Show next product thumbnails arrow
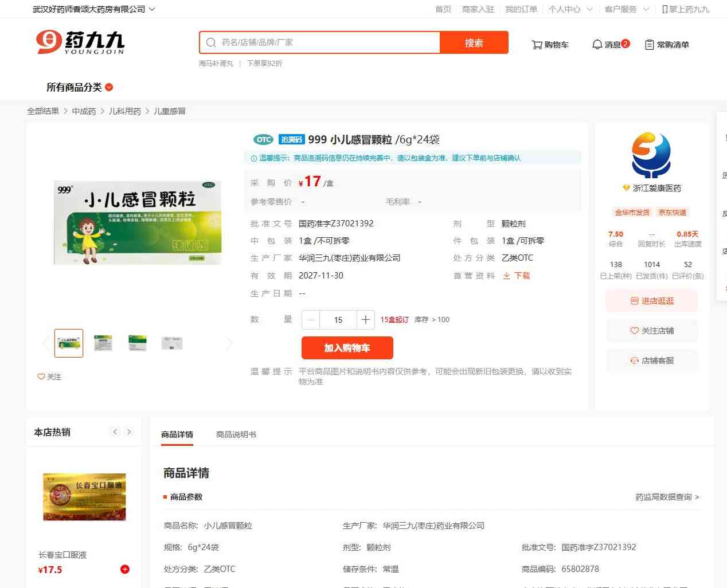The image size is (727, 588). pyautogui.click(x=229, y=343)
